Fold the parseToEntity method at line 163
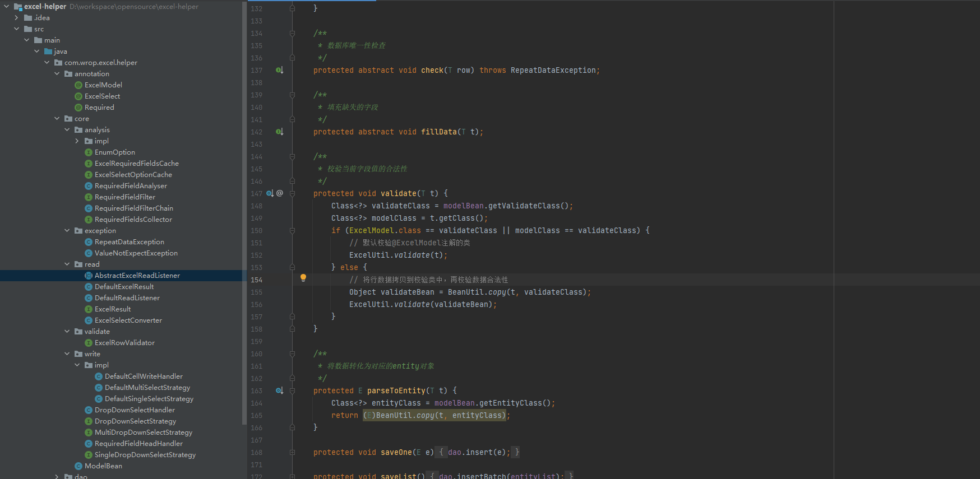The image size is (980, 479). (292, 390)
